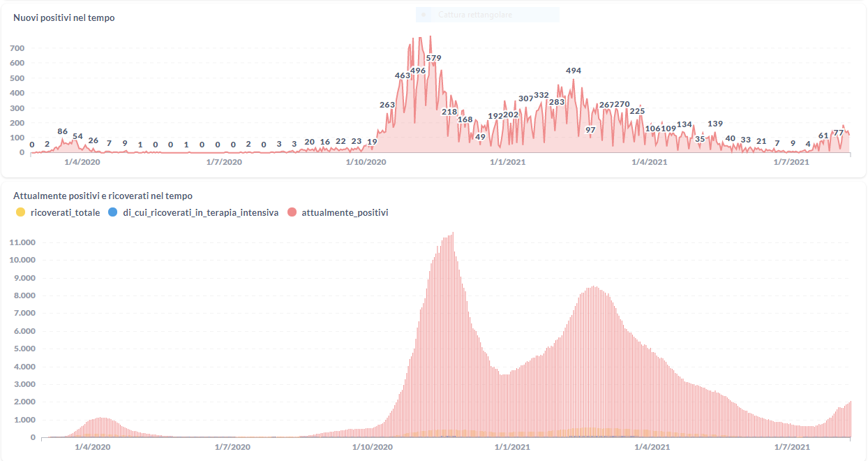The height and width of the screenshot is (461, 868).
Task: Click the 1/1/2021 axis date in the bottom chart
Action: [508, 446]
